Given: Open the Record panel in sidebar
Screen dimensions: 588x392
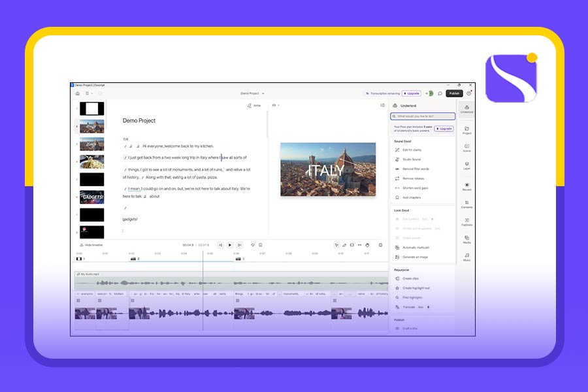Looking at the screenshot, I should pos(466,186).
